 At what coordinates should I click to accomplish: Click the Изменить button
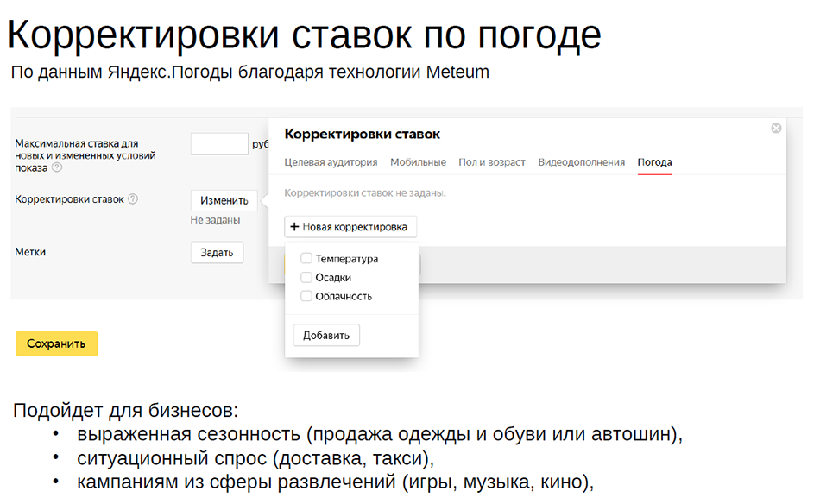click(224, 200)
